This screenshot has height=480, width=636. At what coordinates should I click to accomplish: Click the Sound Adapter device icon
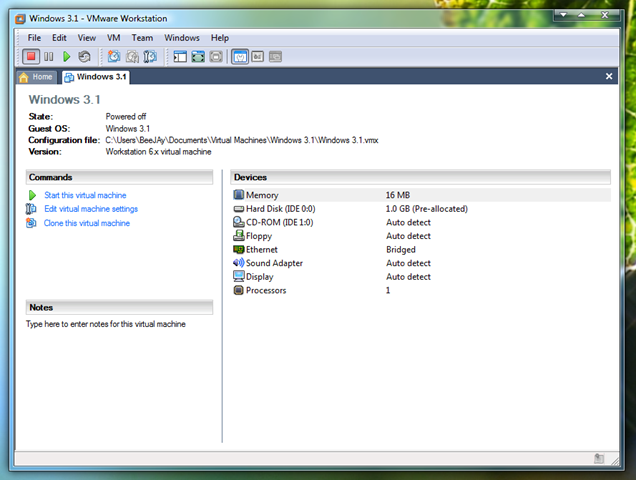click(x=238, y=263)
